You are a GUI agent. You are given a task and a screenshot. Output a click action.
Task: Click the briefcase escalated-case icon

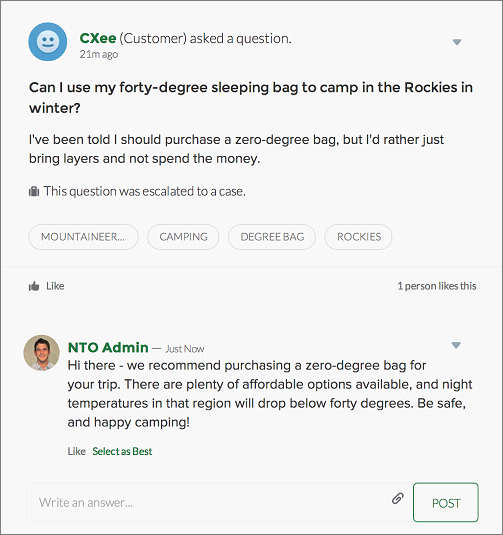tap(34, 191)
